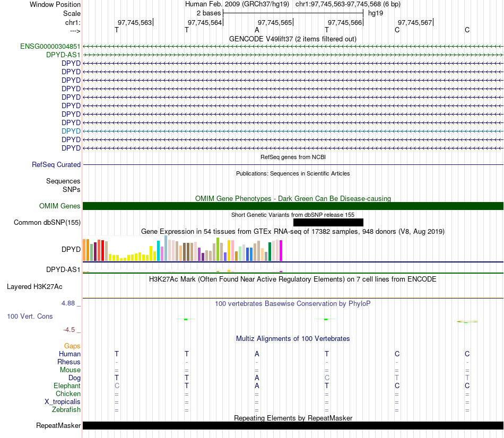Viewport: 504px width, 438px height.
Task: Click the Common dbSNP(155) label
Action: pyautogui.click(x=47, y=222)
